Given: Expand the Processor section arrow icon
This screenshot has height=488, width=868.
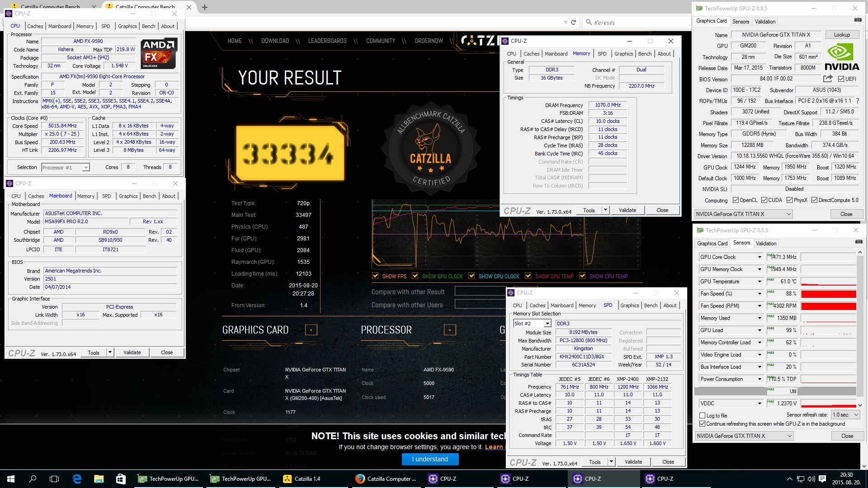Looking at the screenshot, I should click(450, 330).
